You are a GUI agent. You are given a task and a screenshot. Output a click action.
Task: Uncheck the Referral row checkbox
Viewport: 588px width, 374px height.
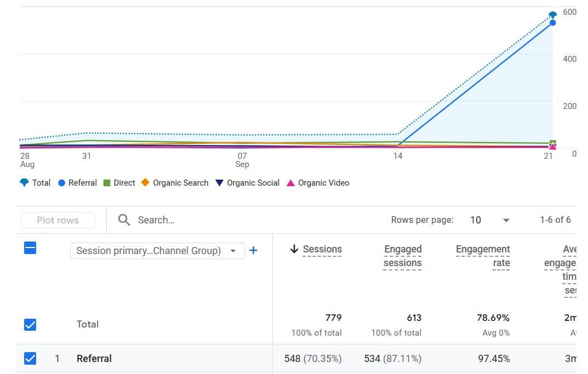click(x=31, y=359)
